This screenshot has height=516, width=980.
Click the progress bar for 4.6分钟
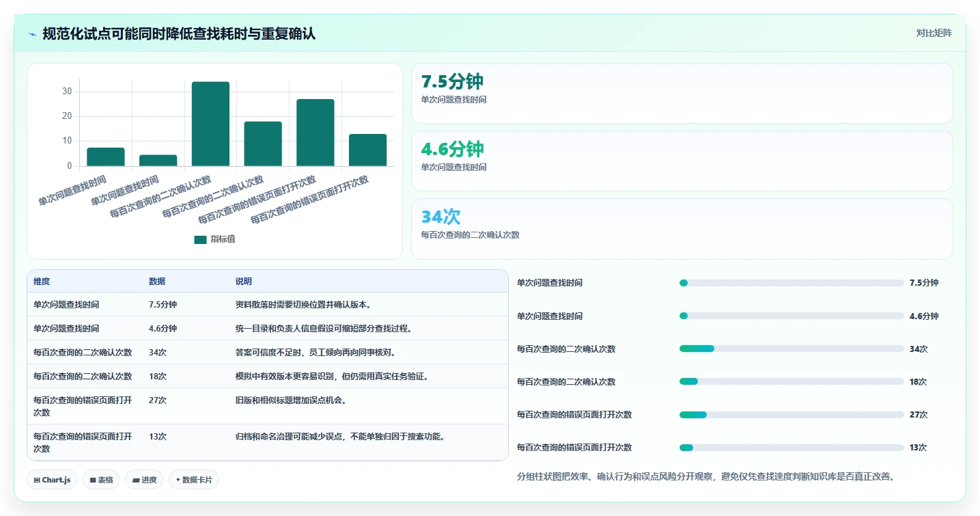792,316
